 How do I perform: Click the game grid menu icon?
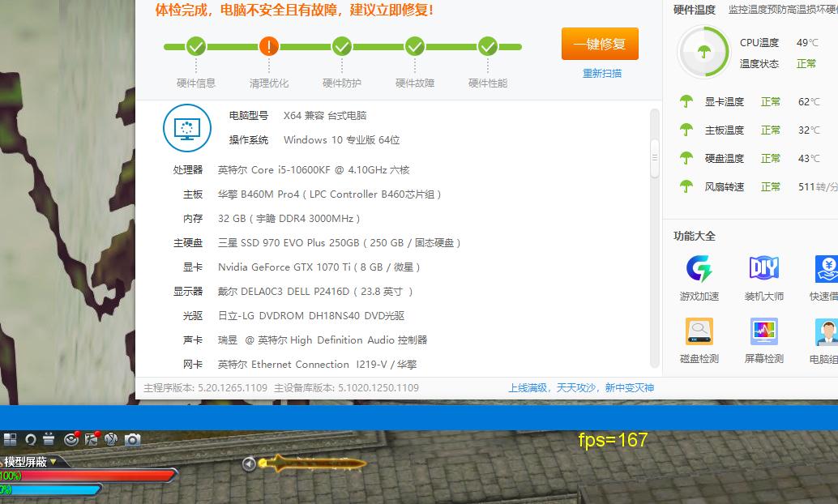click(x=11, y=439)
